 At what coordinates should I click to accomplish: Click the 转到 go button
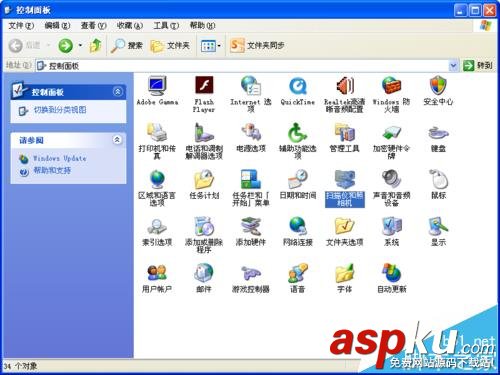click(478, 66)
